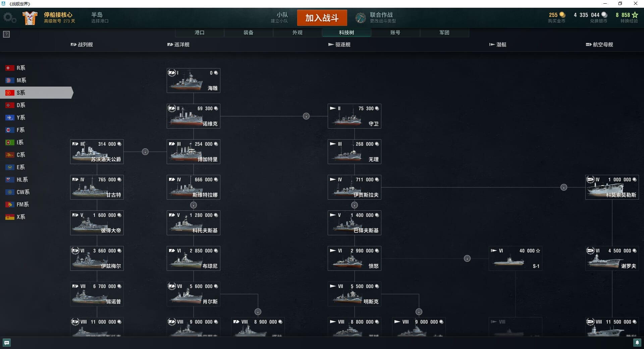Click info icon next to 苏沃洛夫公爵

(145, 152)
